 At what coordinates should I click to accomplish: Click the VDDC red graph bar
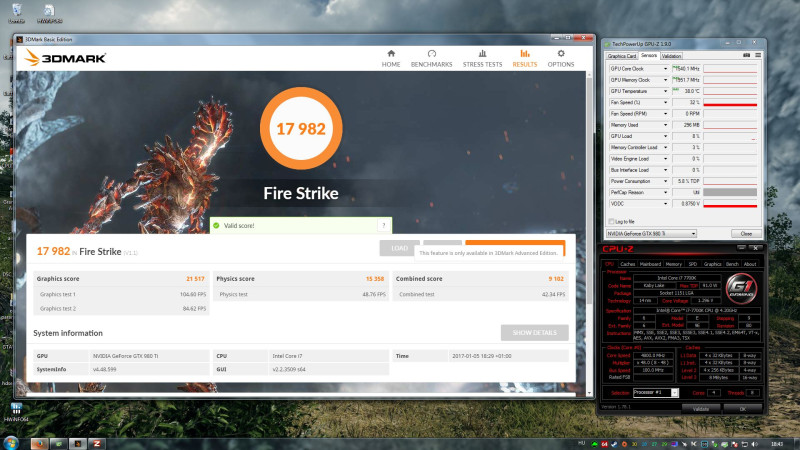point(730,206)
